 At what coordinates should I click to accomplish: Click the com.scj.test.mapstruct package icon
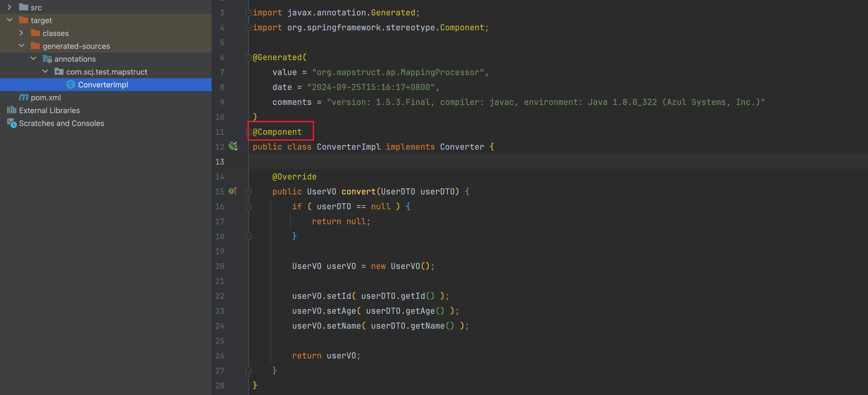[x=59, y=71]
